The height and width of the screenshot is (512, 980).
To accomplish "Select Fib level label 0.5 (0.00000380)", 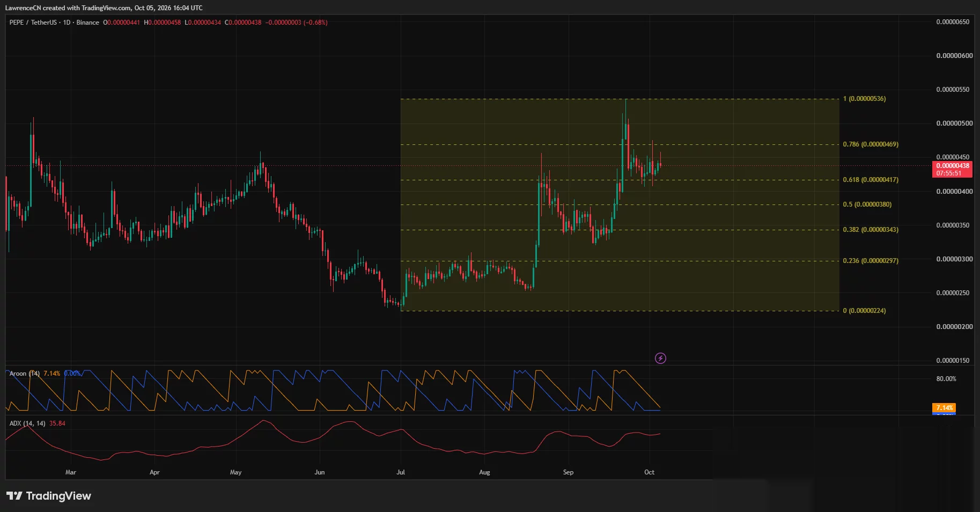I will pos(867,204).
